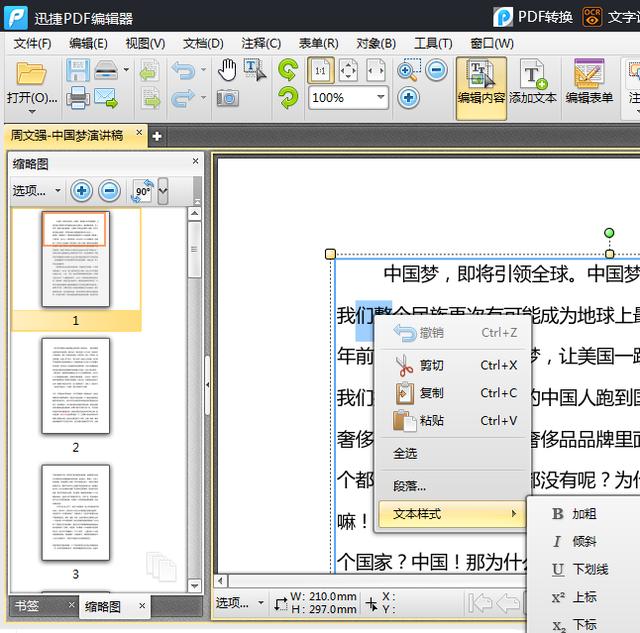Expand the scanner dropdown arrow
640x633 pixels.
(x=126, y=70)
